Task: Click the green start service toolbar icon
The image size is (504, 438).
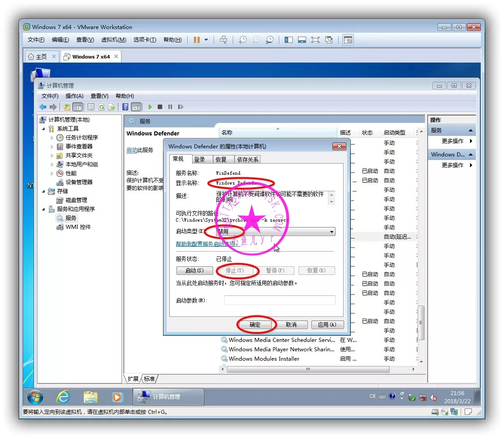Action: pyautogui.click(x=150, y=107)
